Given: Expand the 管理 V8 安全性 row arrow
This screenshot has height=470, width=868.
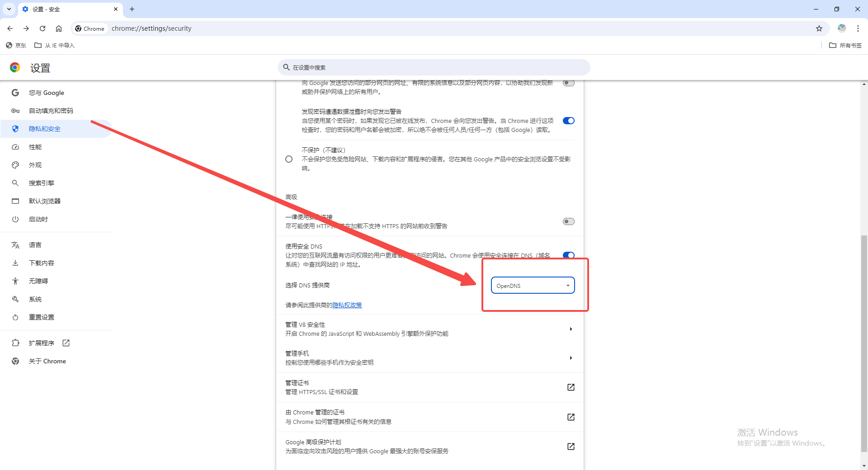Looking at the screenshot, I should [x=571, y=329].
